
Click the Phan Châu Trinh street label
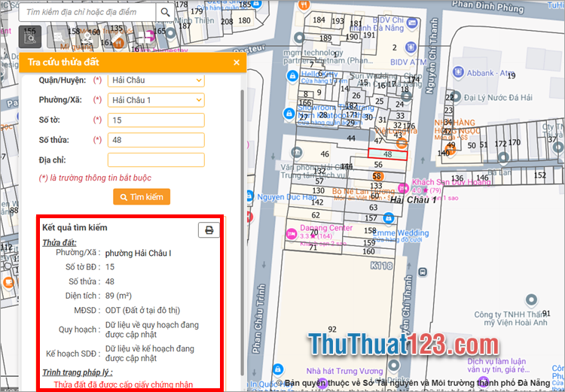258,318
